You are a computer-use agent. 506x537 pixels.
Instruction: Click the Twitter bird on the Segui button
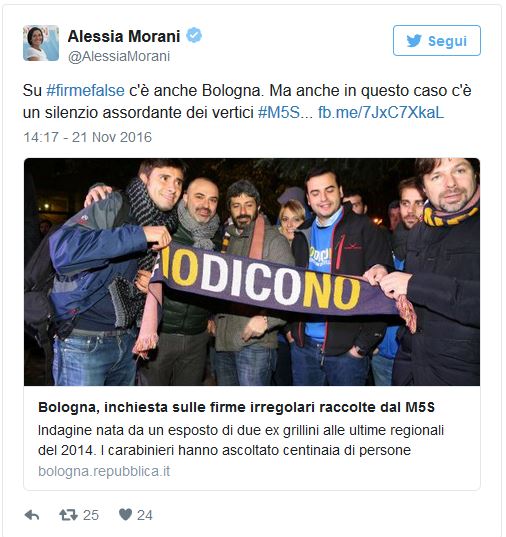point(414,41)
